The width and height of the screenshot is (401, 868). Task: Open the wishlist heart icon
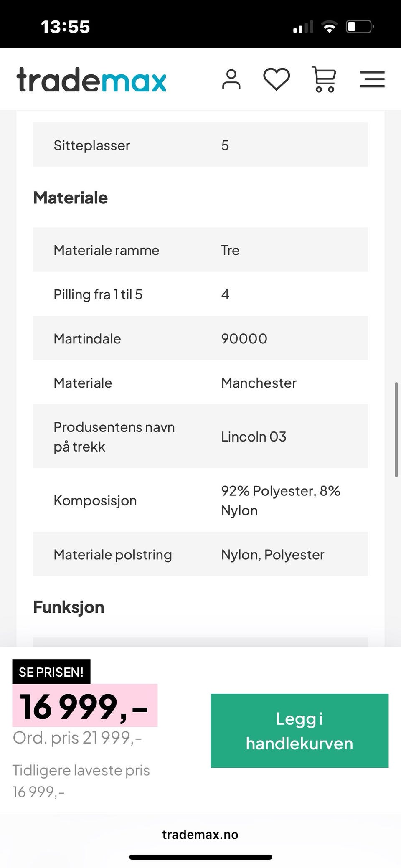pyautogui.click(x=277, y=79)
